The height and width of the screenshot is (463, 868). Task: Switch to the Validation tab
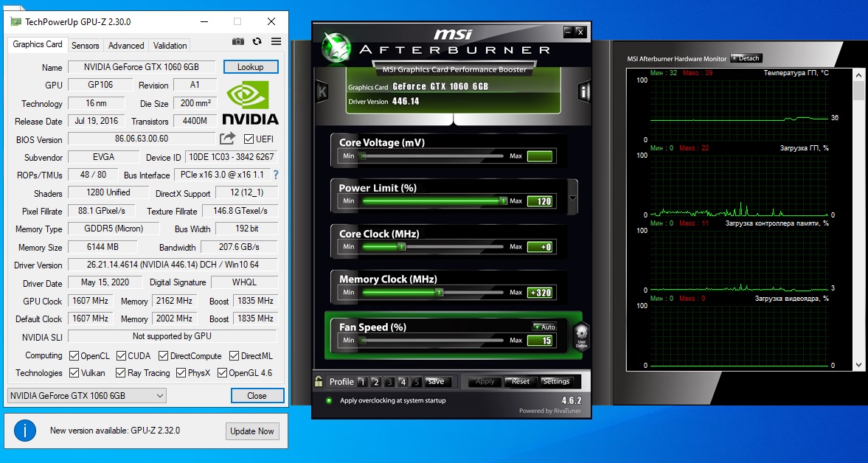click(170, 46)
